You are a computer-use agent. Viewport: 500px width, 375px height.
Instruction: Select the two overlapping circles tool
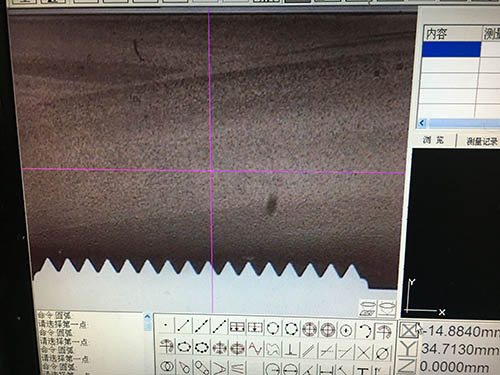point(166,366)
